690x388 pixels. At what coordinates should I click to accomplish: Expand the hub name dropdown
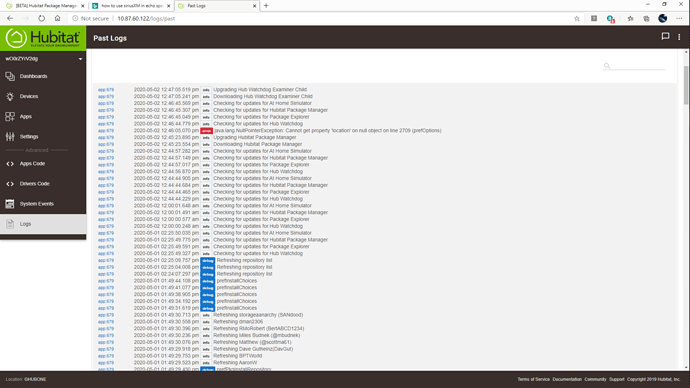tap(80, 59)
